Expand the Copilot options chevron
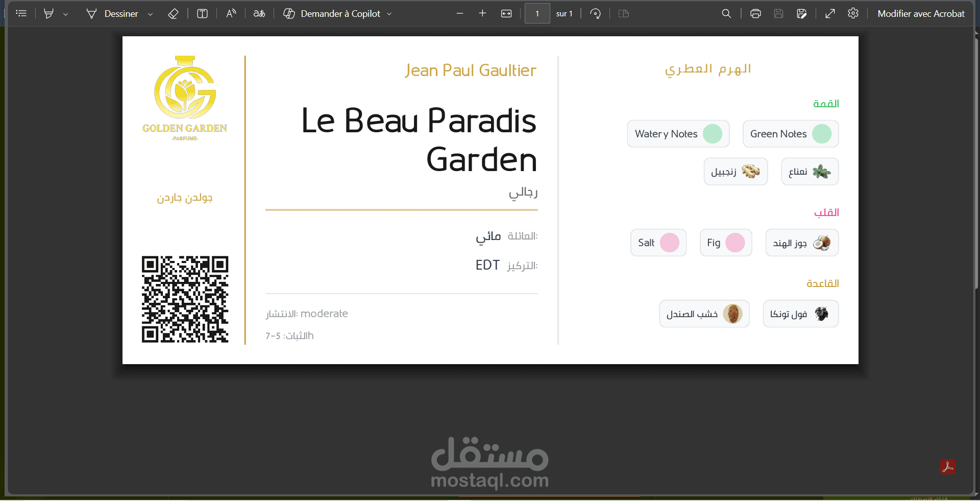Viewport: 980px width, 501px height. [x=389, y=14]
